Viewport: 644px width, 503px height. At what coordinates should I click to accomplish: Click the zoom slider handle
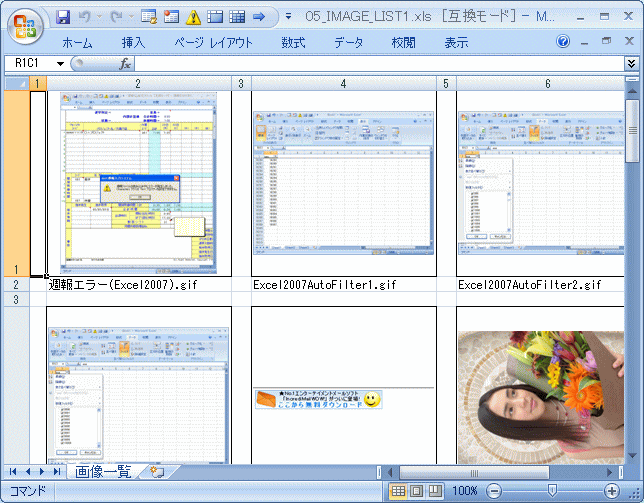[552, 490]
